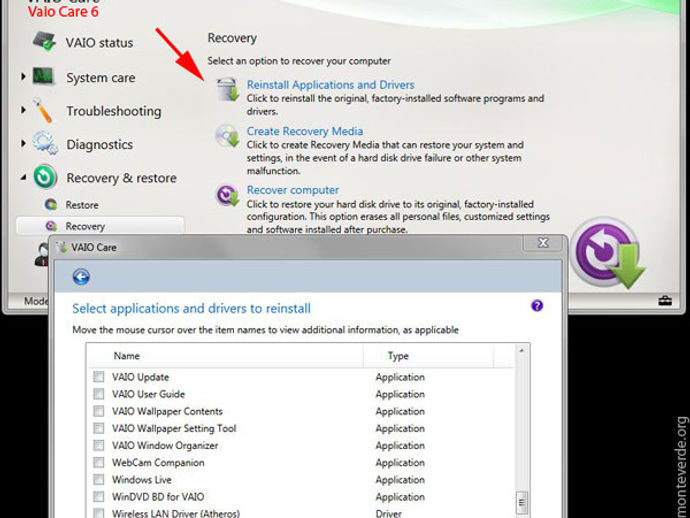Click the large purple recovery arrow graphic
The image size is (690, 518).
(608, 253)
